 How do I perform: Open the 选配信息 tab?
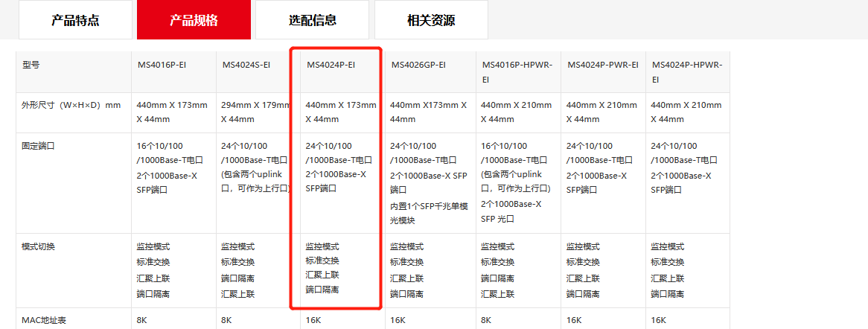click(312, 21)
